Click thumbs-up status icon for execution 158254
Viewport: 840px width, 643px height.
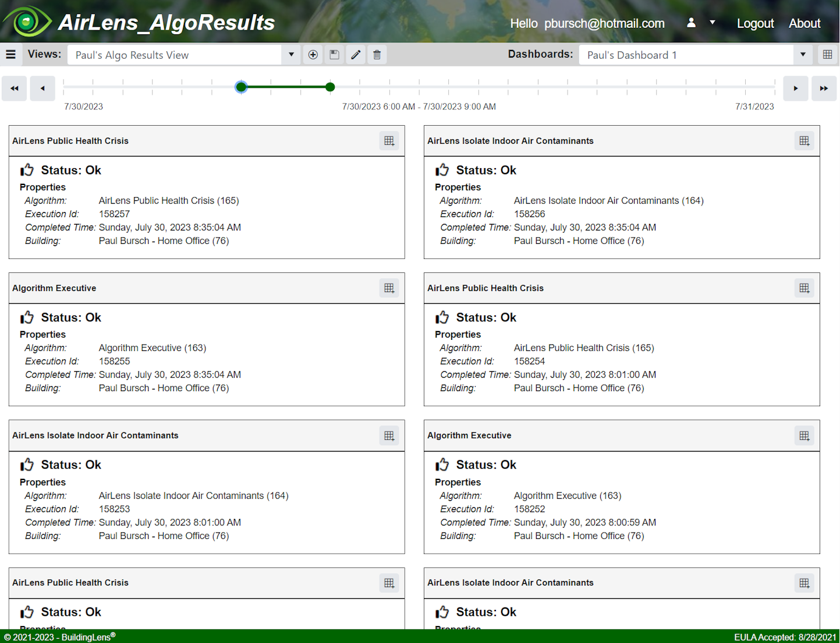pos(442,317)
